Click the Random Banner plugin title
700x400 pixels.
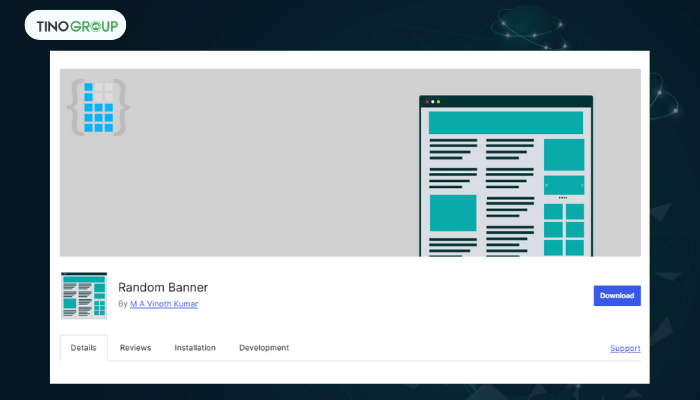[163, 288]
